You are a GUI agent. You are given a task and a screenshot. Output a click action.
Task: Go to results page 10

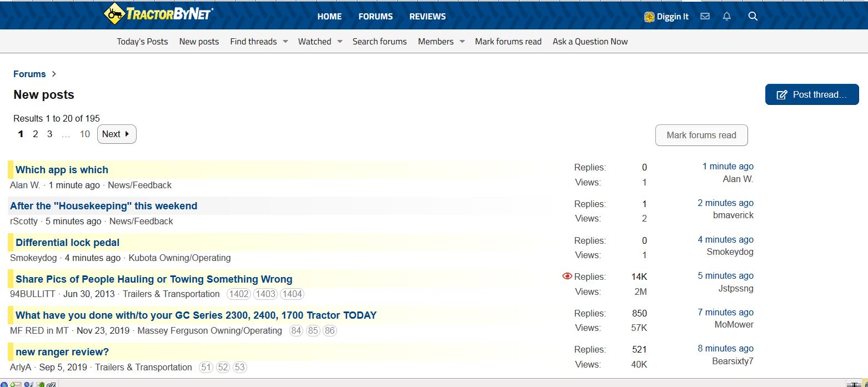pos(84,134)
